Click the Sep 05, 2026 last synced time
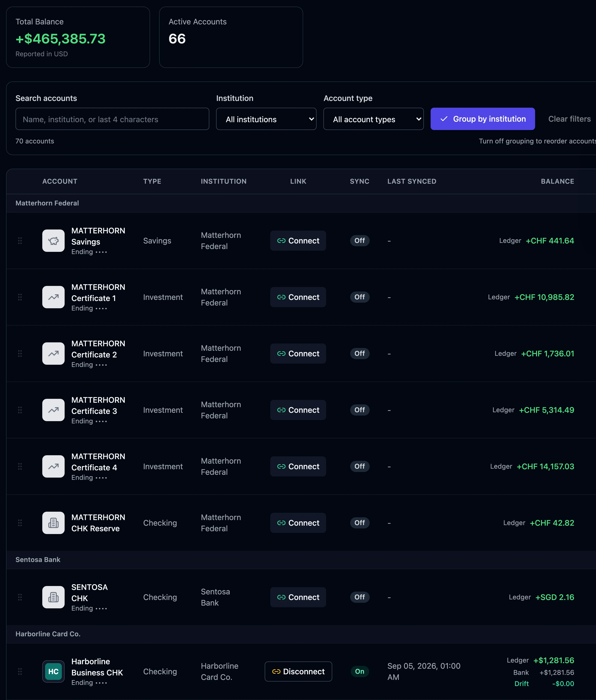Screen dimensions: 596x700 pyautogui.click(x=424, y=671)
